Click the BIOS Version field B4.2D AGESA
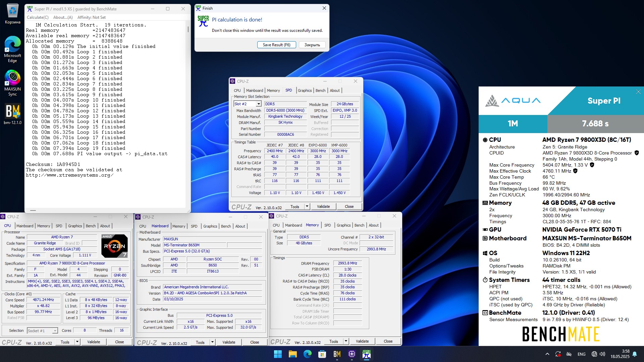The width and height of the screenshot is (644, 362). click(212, 293)
